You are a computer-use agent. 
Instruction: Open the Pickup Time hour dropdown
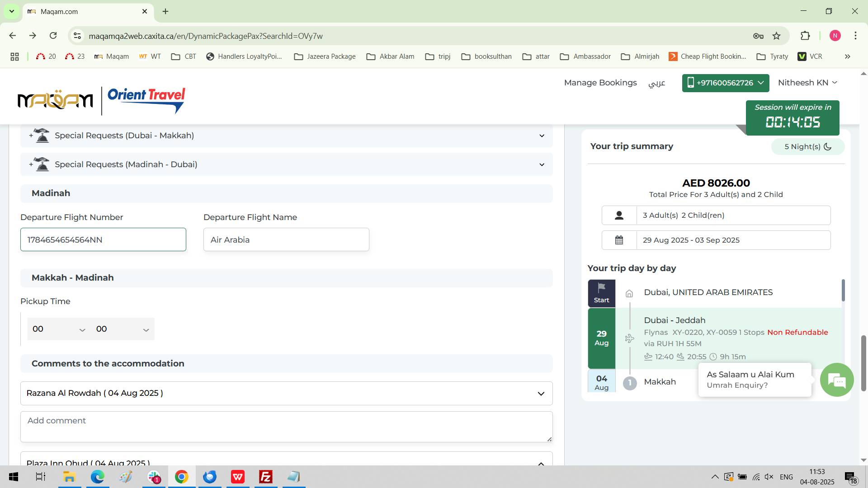pyautogui.click(x=59, y=329)
